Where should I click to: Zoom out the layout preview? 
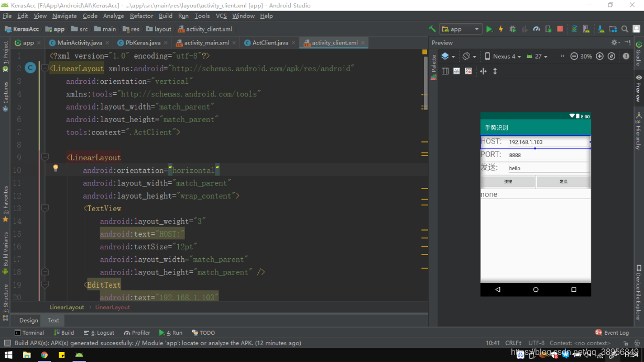point(574,56)
